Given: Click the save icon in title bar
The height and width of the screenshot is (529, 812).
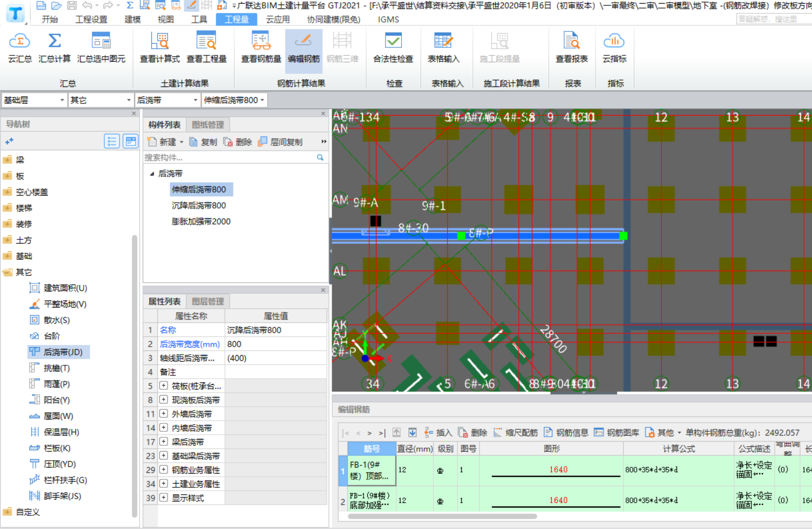Looking at the screenshot, I should (71, 5).
